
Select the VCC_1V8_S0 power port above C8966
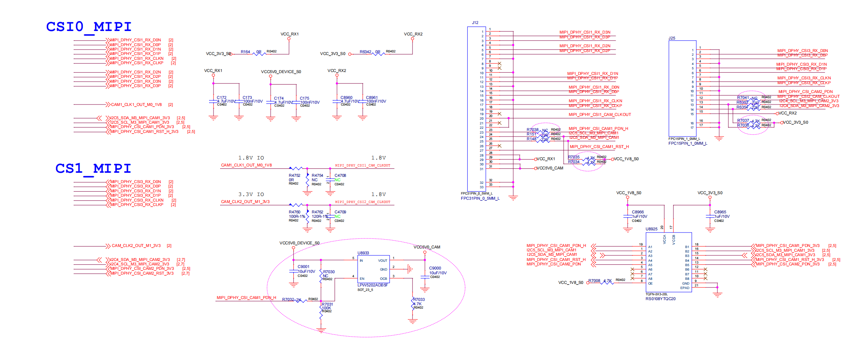(628, 193)
